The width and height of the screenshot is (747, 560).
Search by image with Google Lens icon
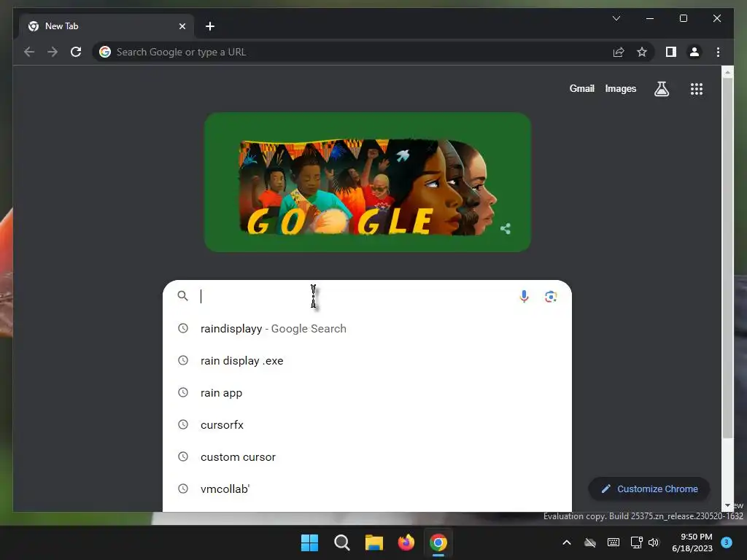click(551, 296)
